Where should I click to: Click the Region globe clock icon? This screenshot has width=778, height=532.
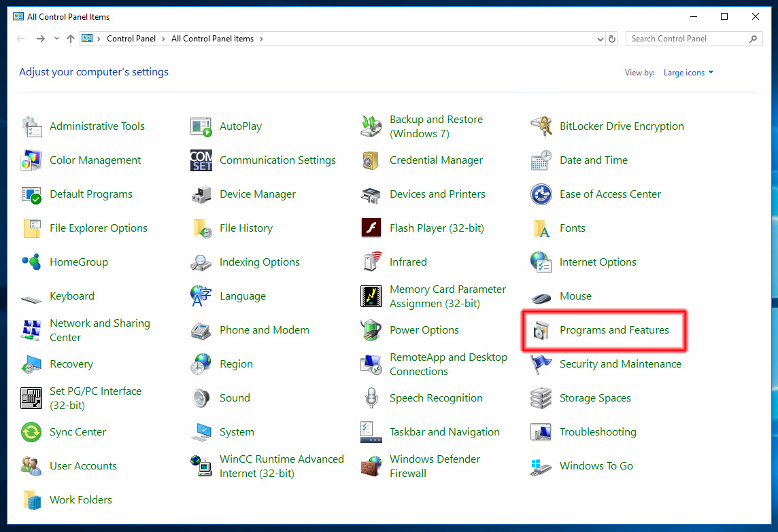point(201,364)
